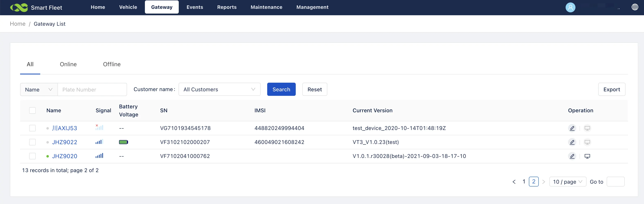Image resolution: width=644 pixels, height=204 pixels.
Task: Click version V1.0.1.r30028(beta)-2021-09-03-18-17-10
Action: point(409,156)
